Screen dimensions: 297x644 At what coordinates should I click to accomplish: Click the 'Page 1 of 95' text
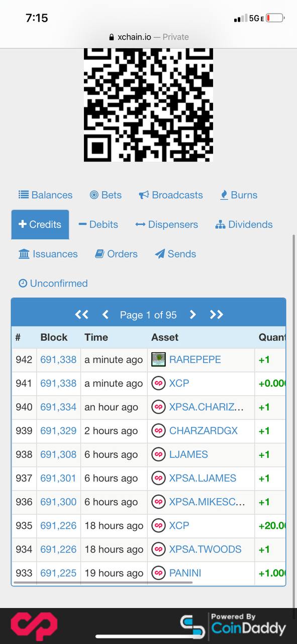148,314
